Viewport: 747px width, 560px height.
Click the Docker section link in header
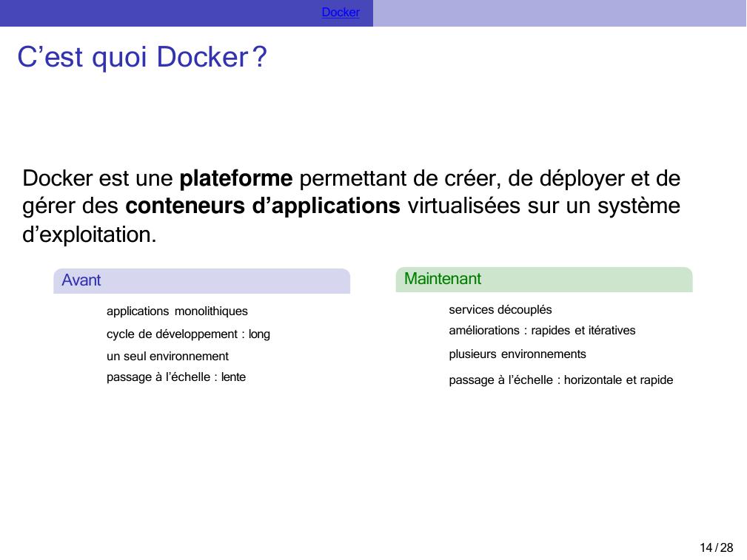coord(341,13)
